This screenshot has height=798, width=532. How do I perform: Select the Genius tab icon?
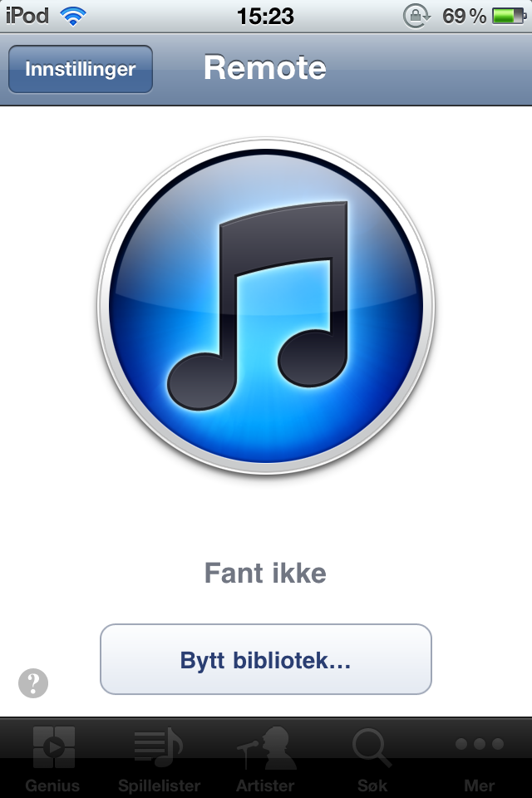click(53, 746)
